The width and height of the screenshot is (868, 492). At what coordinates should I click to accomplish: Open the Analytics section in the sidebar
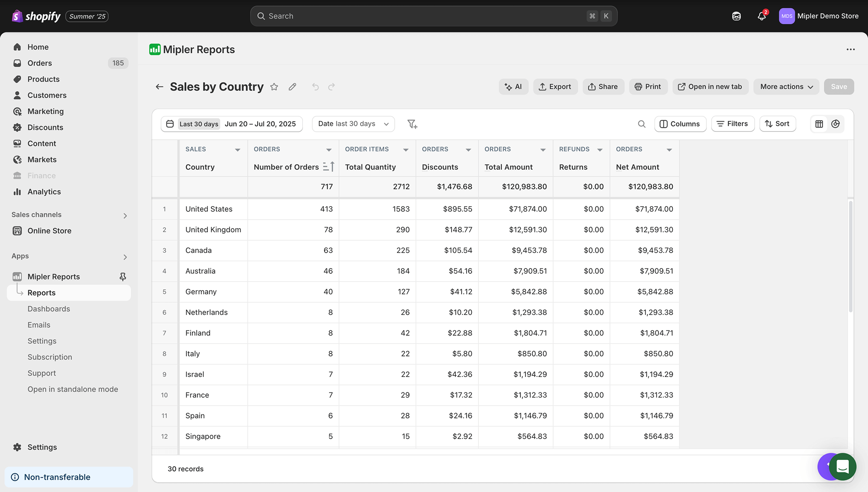[44, 191]
